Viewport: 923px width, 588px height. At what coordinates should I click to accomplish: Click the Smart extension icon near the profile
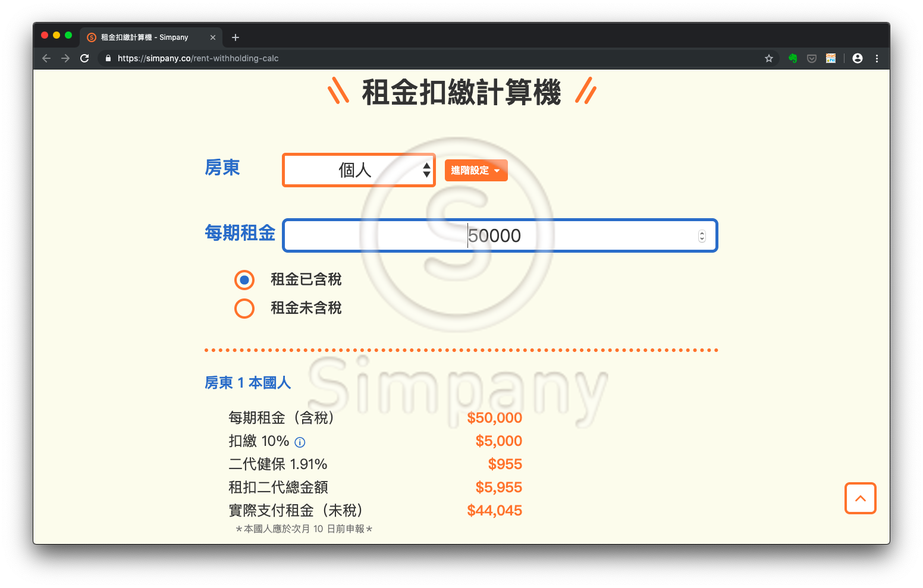(x=831, y=58)
